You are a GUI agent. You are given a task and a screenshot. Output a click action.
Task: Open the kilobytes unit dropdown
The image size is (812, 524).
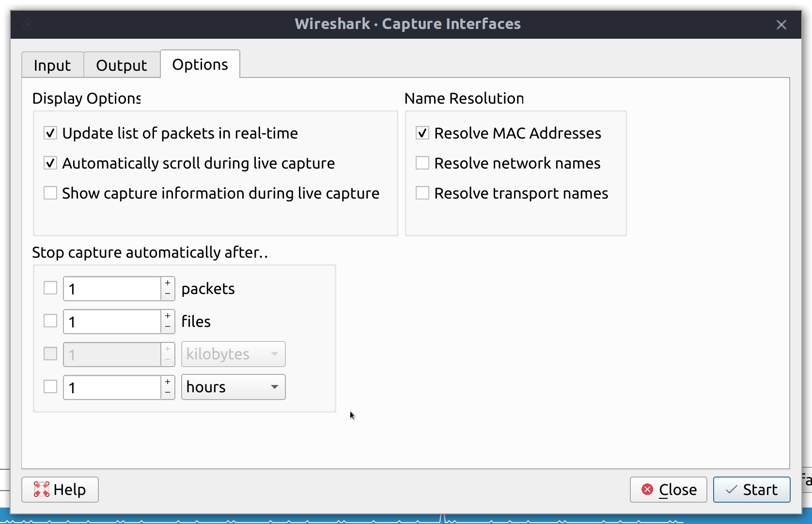coord(234,354)
